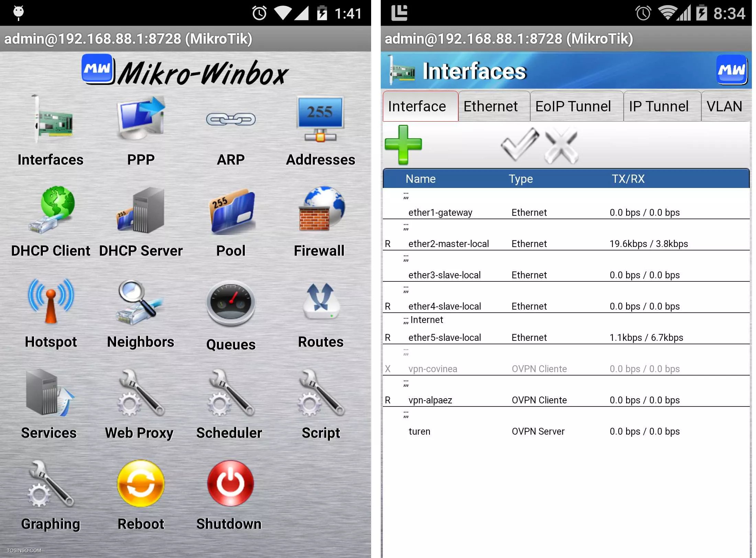Image resolution: width=756 pixels, height=558 pixels.
Task: Open the Script wrench icon
Action: [321, 392]
